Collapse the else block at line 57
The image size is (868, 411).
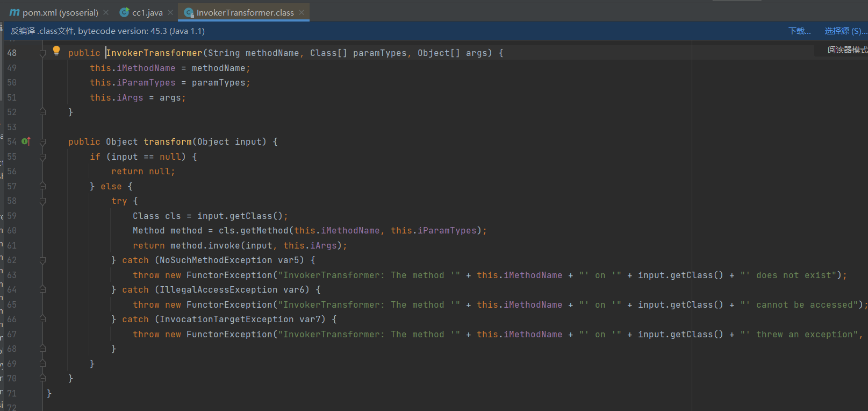[x=42, y=186]
